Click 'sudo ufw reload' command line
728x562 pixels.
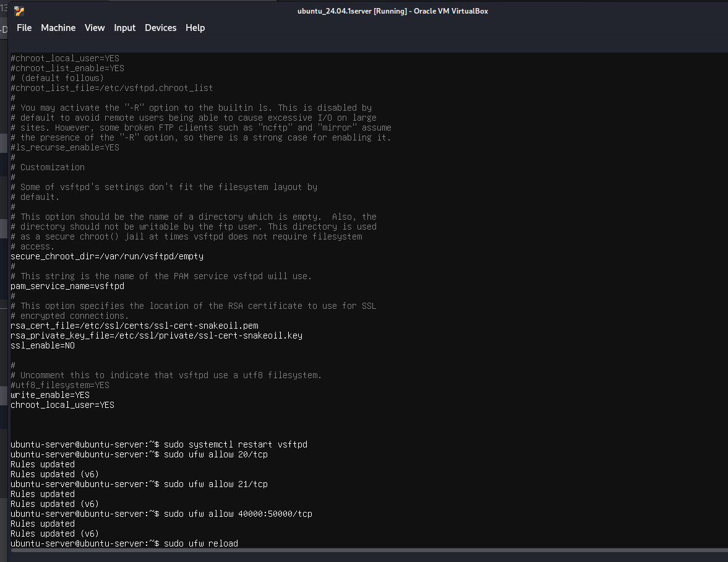(x=201, y=543)
